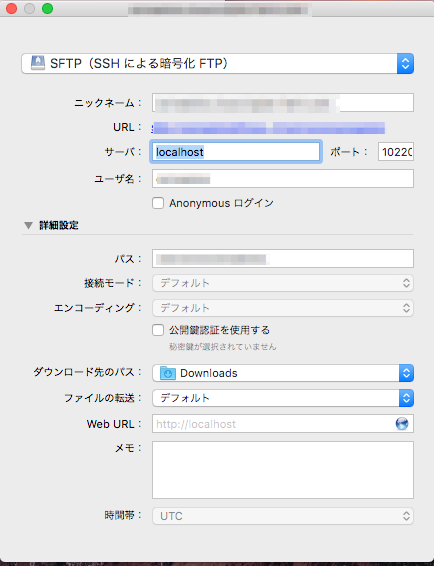Click the パス text field
Viewport: 434px width, 566px height.
tap(283, 258)
